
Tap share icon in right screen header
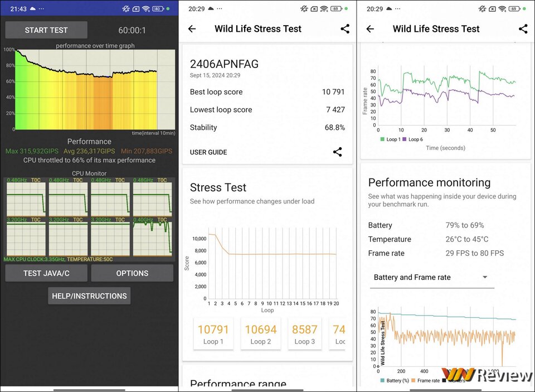tap(523, 28)
